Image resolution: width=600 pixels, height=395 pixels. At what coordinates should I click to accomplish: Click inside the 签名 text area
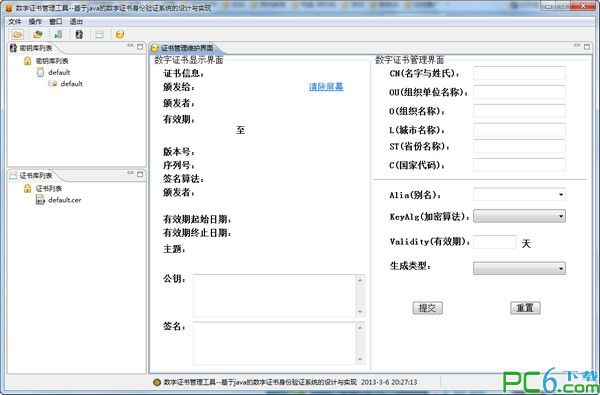click(275, 343)
